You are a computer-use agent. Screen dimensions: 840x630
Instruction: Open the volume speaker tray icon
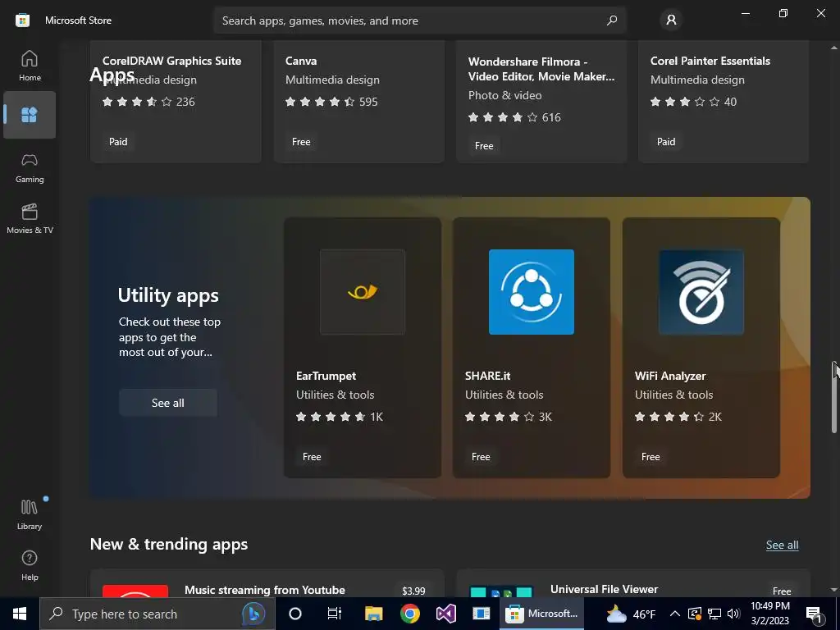click(733, 614)
